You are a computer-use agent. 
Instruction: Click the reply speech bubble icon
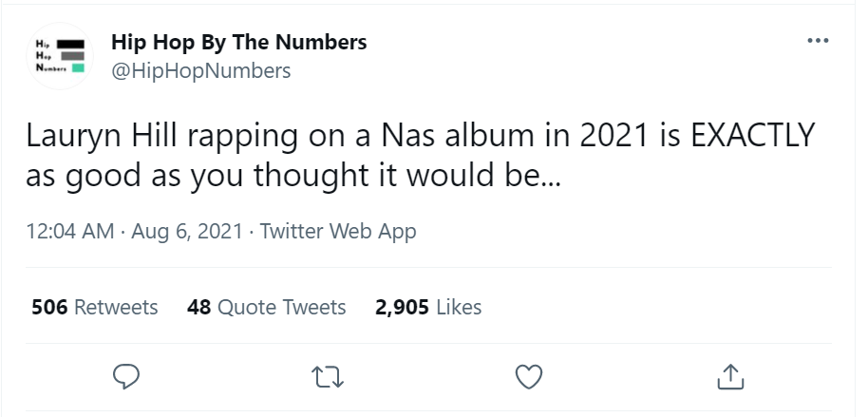pyautogui.click(x=128, y=377)
